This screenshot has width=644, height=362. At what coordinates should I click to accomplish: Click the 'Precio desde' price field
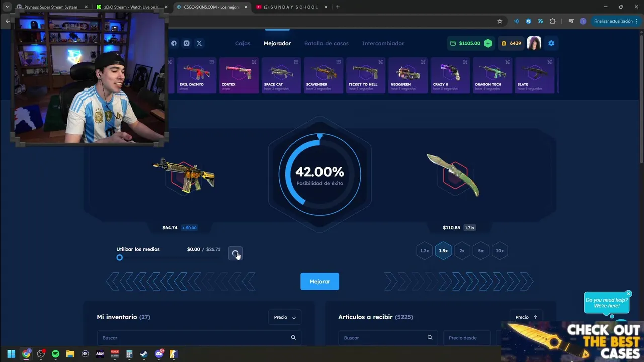[467, 338]
